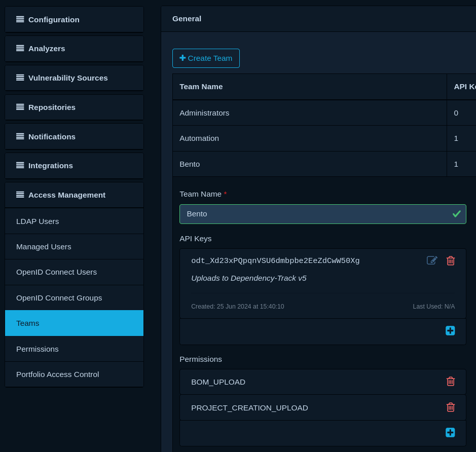Collapse the Access Management section

point(74,195)
